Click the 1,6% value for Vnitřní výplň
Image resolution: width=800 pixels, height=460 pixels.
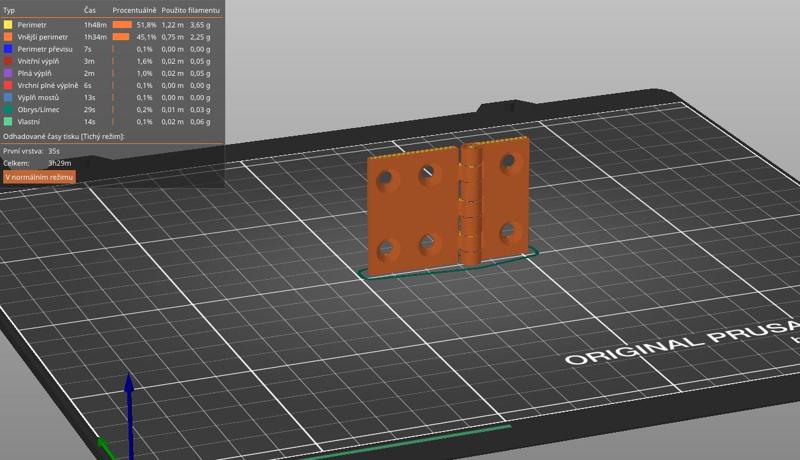(x=144, y=61)
